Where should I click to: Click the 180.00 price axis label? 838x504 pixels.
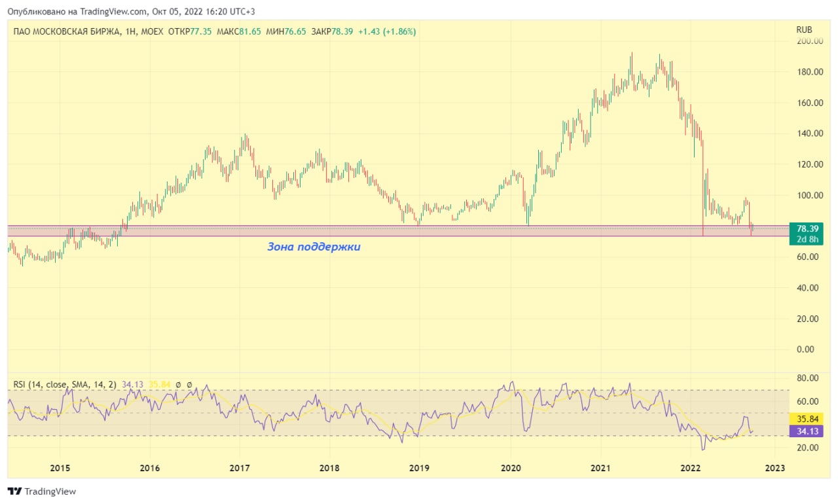(x=809, y=71)
